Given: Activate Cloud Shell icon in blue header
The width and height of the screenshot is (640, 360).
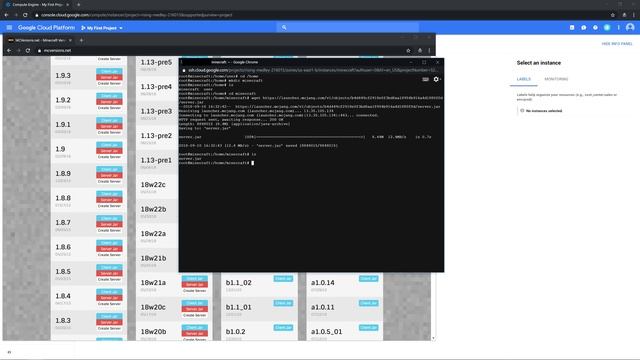Looking at the screenshot, I should pos(572,28).
